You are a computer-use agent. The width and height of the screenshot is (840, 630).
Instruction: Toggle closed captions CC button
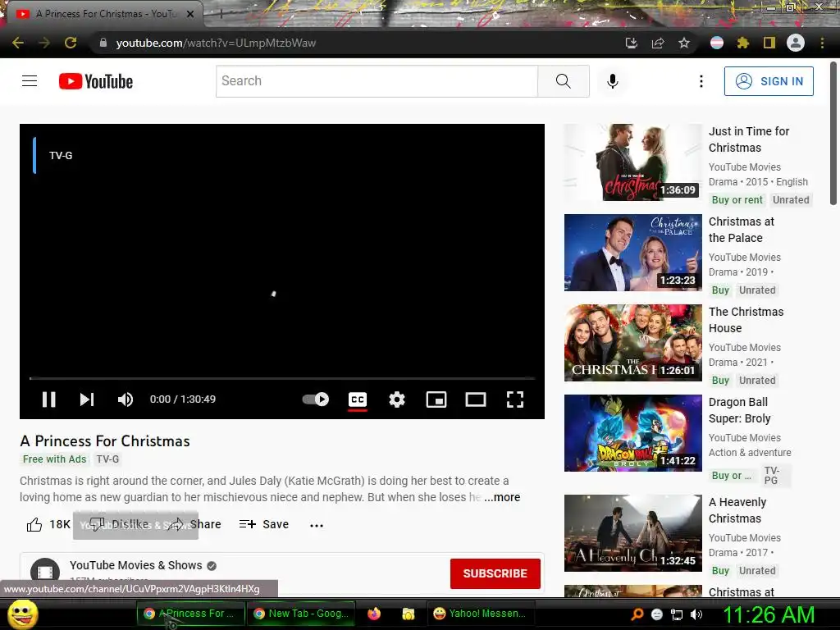click(x=358, y=399)
